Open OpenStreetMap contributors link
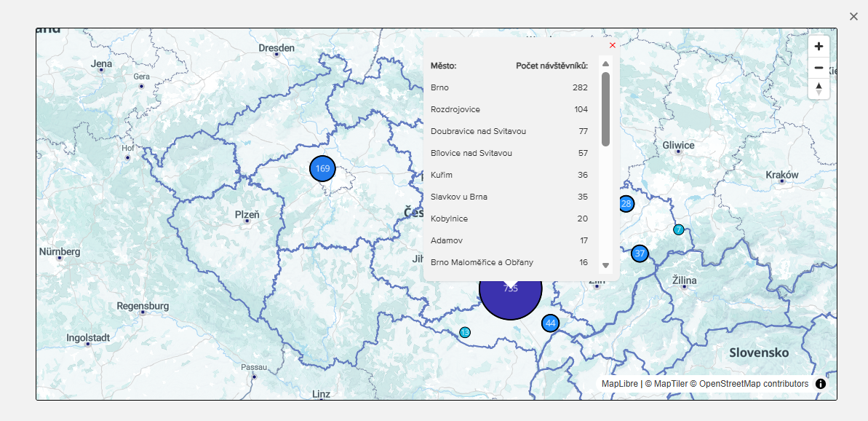The image size is (868, 421). click(x=753, y=384)
